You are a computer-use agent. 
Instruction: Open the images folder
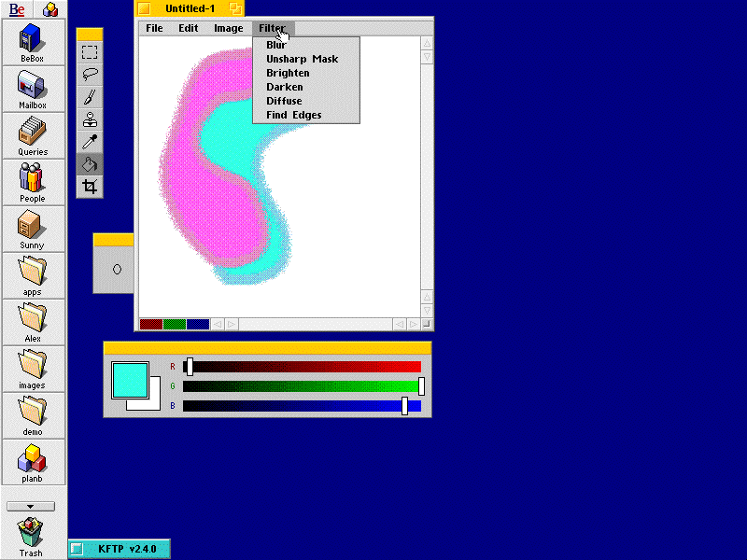[33, 370]
